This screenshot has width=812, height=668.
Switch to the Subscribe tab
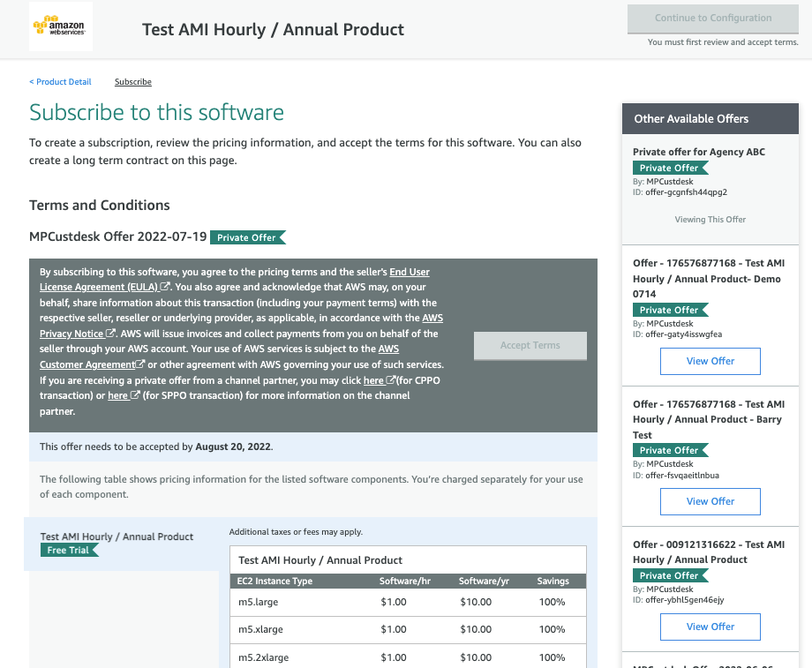(132, 81)
